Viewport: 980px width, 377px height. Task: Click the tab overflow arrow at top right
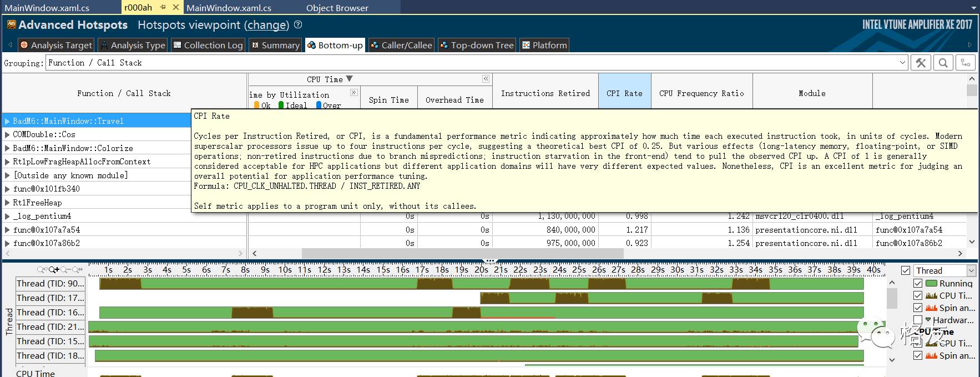pos(973,7)
